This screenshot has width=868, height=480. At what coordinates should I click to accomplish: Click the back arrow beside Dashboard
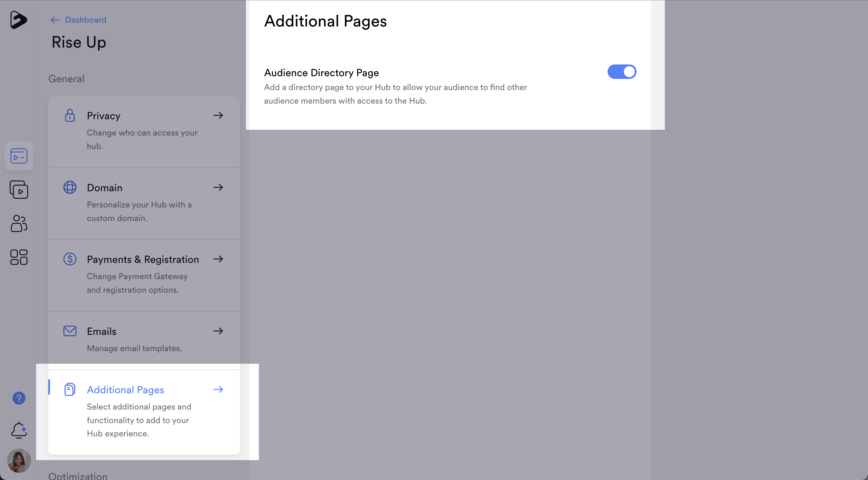[55, 20]
